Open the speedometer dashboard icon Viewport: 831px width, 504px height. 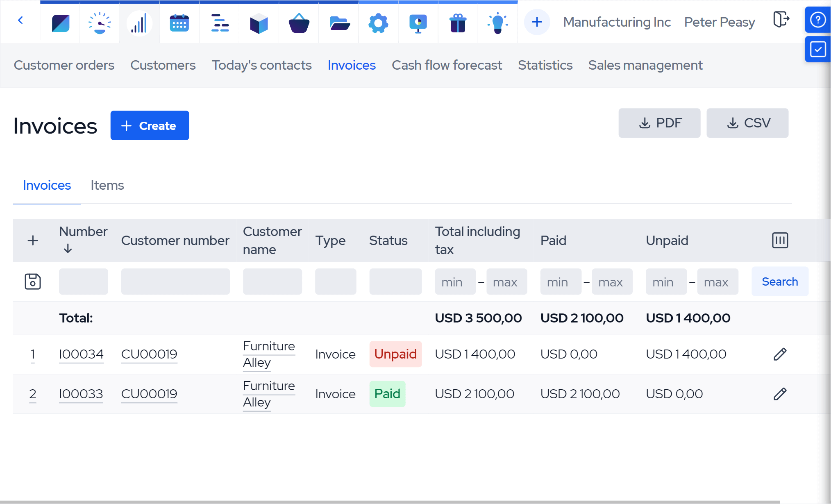(x=99, y=23)
